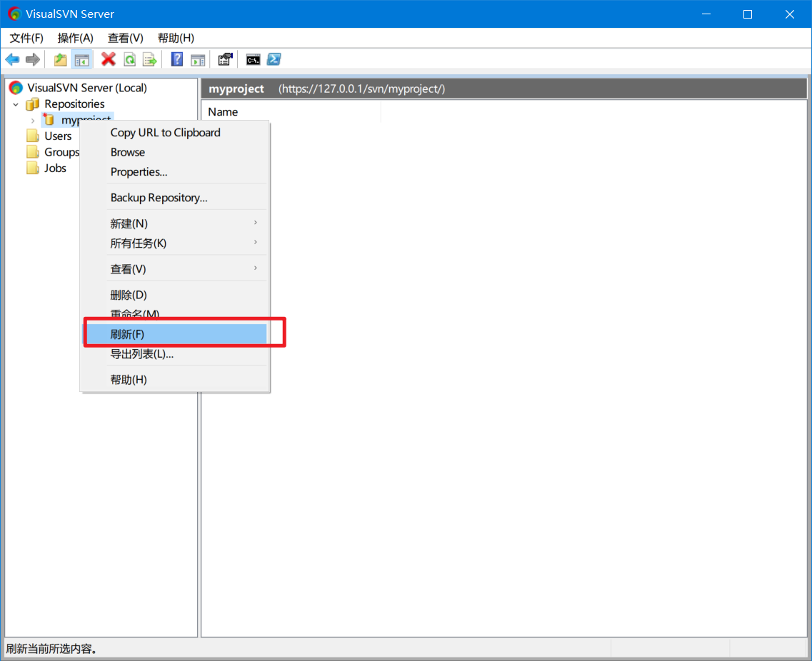Click the VisualSVN Server (Local) root icon
The height and width of the screenshot is (661, 812).
16,88
